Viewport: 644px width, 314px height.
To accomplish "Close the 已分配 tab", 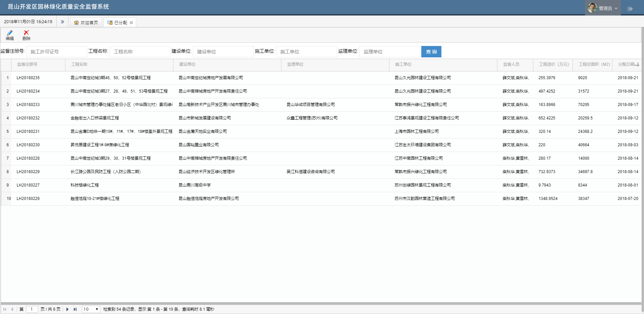I will 131,23.
